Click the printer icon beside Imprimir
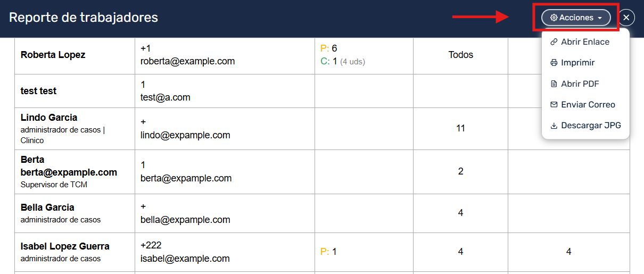644x274 pixels. [x=554, y=63]
